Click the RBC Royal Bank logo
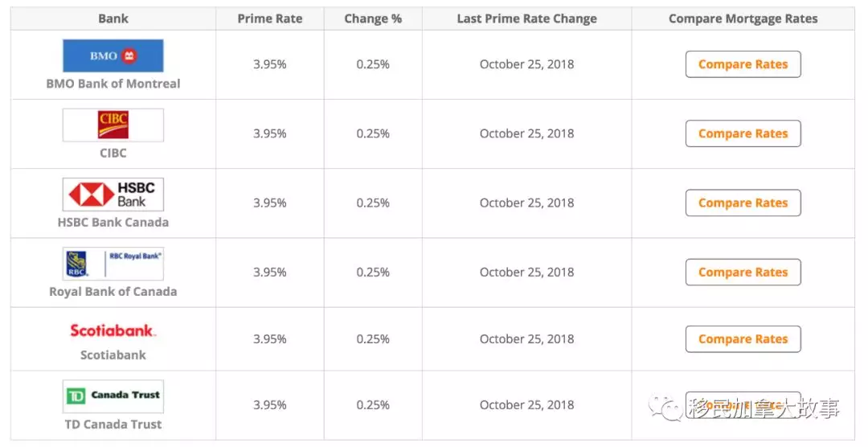868x447 pixels. 113,264
